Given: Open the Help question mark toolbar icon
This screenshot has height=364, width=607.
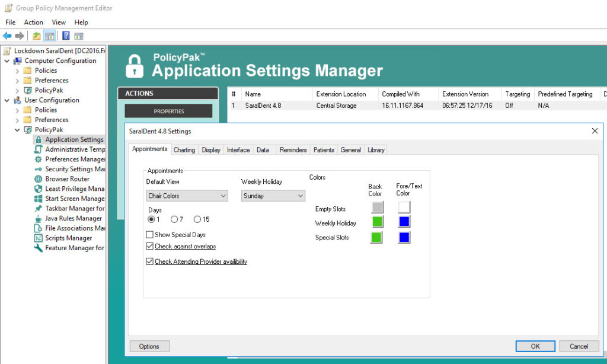Looking at the screenshot, I should [x=66, y=36].
